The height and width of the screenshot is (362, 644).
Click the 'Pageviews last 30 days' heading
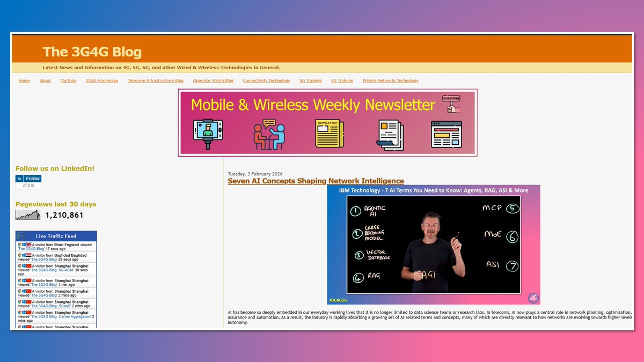click(56, 204)
